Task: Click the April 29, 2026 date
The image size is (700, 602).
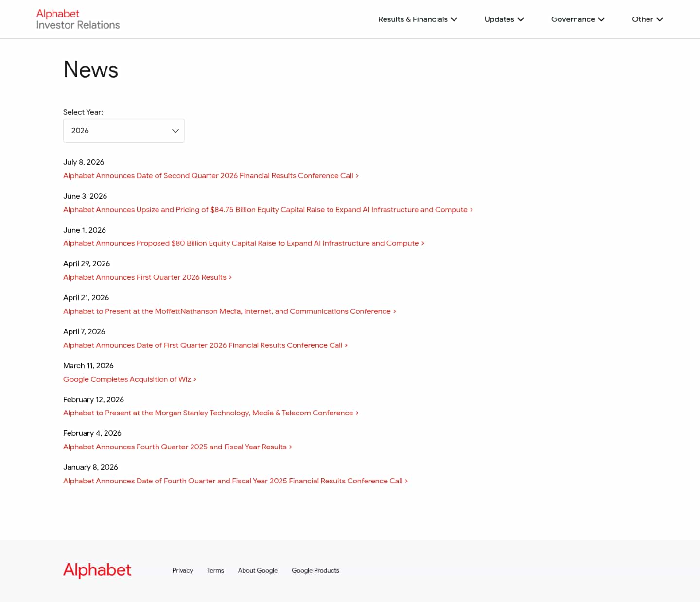Action: pyautogui.click(x=87, y=264)
